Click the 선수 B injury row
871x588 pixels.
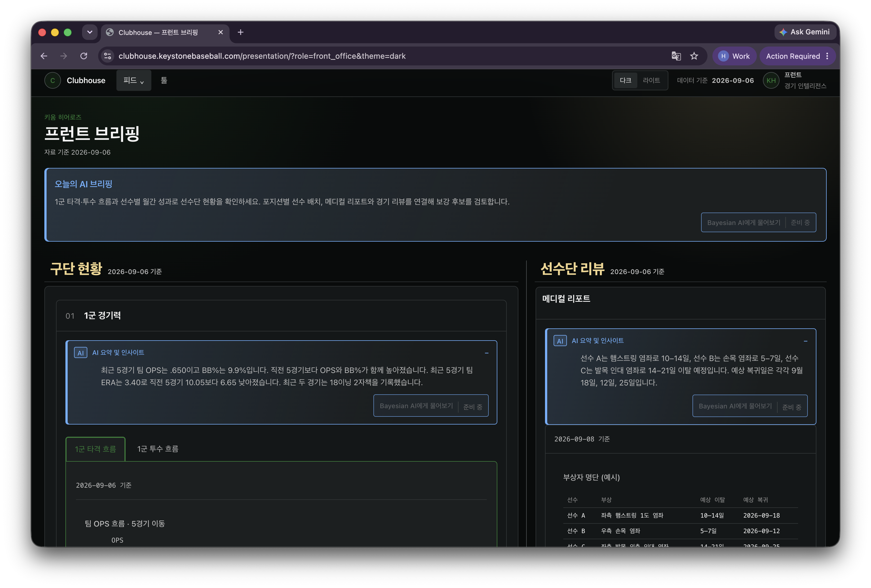[680, 531]
